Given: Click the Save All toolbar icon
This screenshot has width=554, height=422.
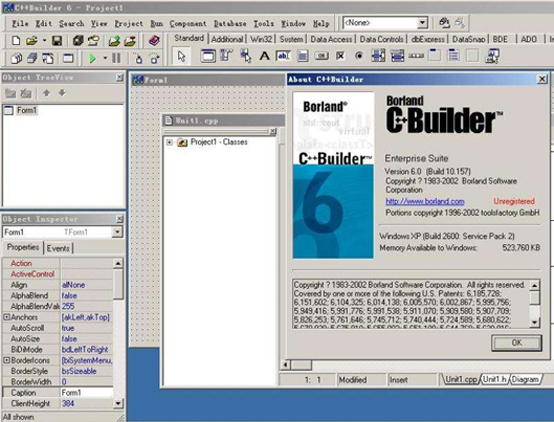Looking at the screenshot, I should click(78, 41).
